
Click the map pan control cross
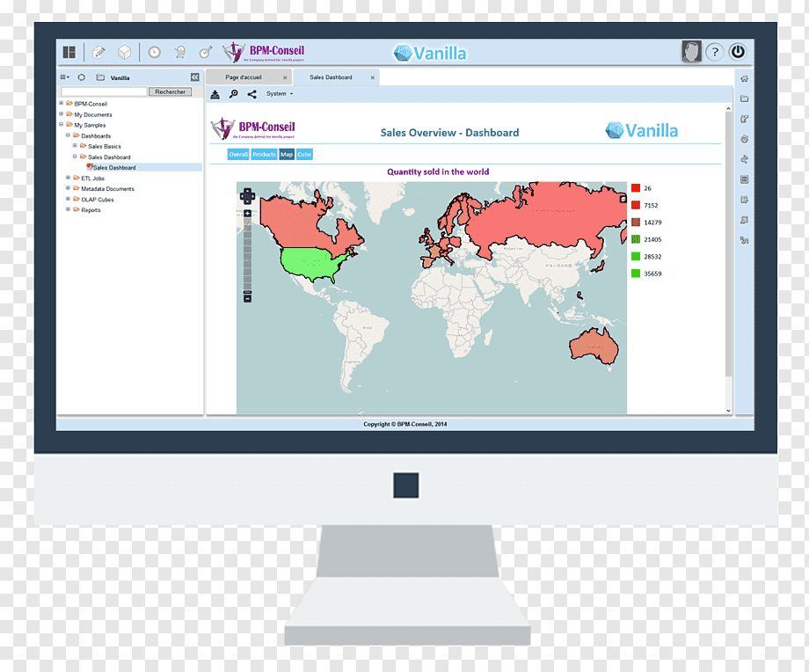248,196
